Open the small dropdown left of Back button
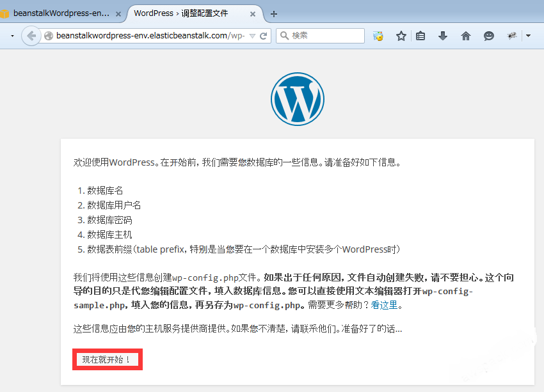The width and height of the screenshot is (544, 392). click(13, 36)
